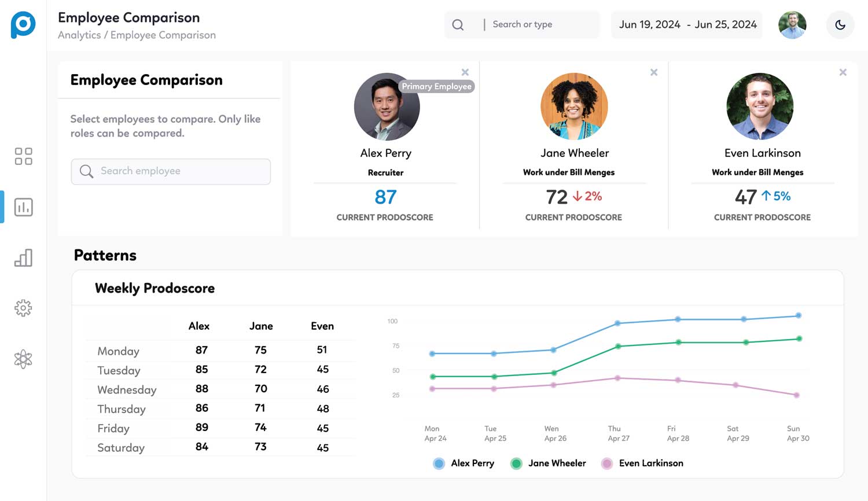This screenshot has width=868, height=501.
Task: Go to Analytics via the breadcrumb
Action: [80, 35]
